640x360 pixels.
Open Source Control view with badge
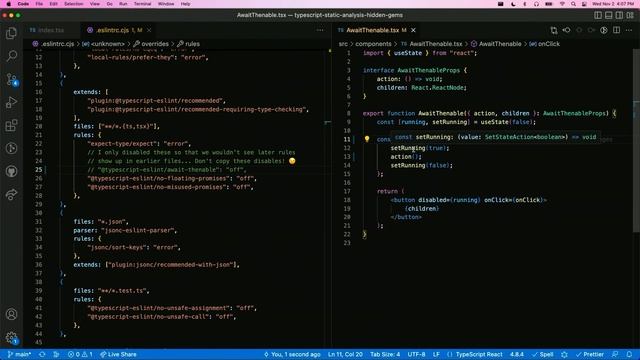(x=11, y=79)
